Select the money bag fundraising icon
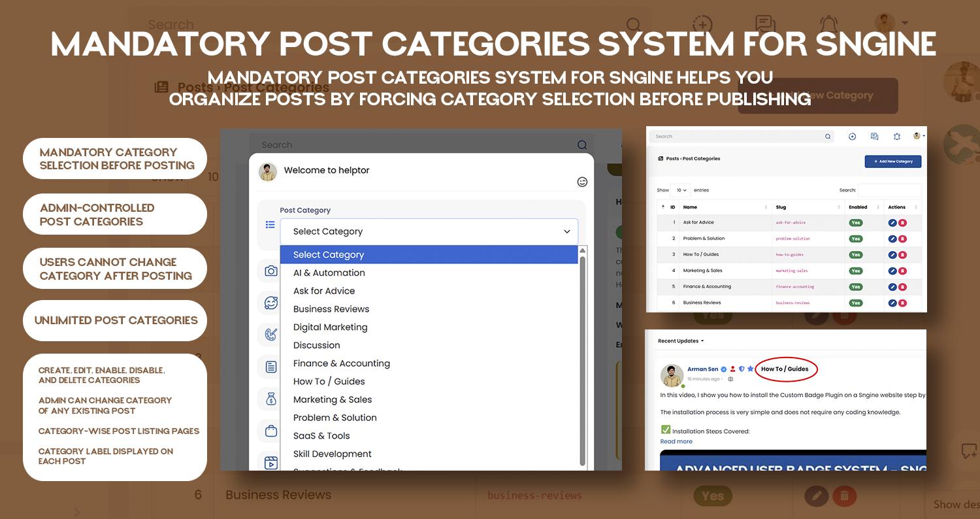The height and width of the screenshot is (519, 980). [x=269, y=399]
